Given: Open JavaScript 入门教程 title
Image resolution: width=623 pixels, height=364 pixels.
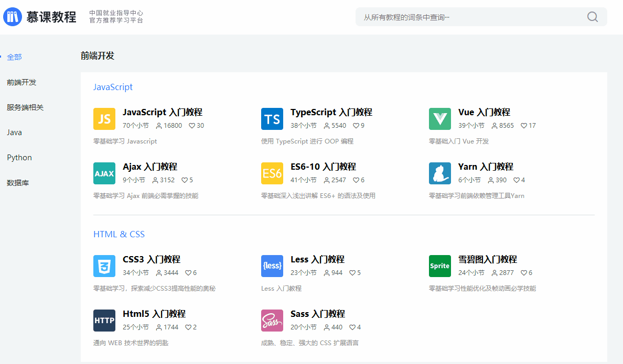Looking at the screenshot, I should click(x=163, y=112).
